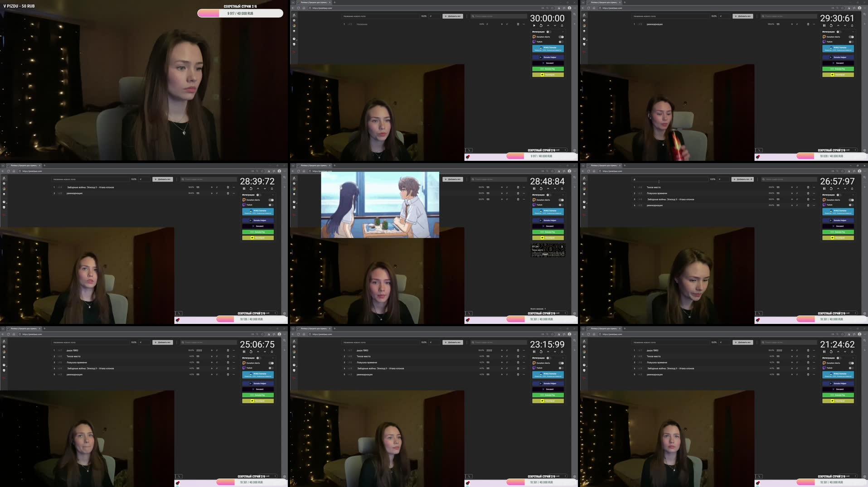The height and width of the screenshot is (487, 868).
Task: Start the auction timer with play icon
Action: point(534,25)
